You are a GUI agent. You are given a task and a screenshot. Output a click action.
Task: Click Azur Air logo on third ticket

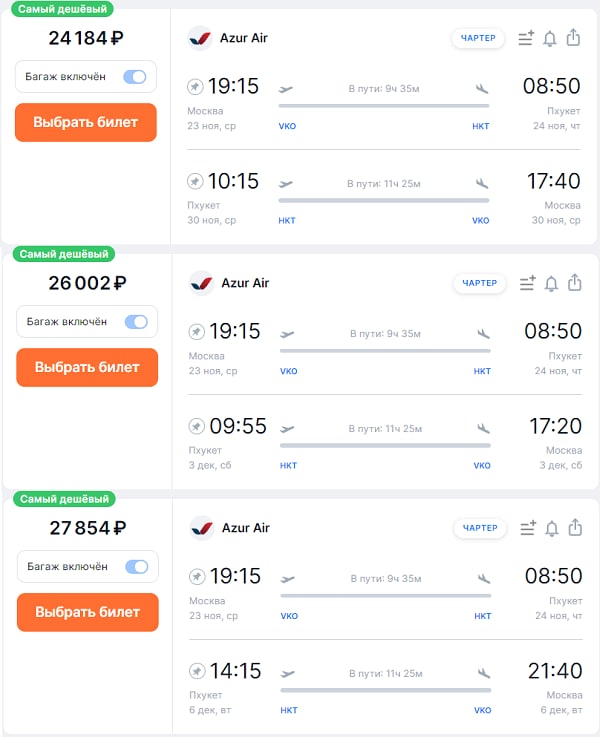(202, 528)
